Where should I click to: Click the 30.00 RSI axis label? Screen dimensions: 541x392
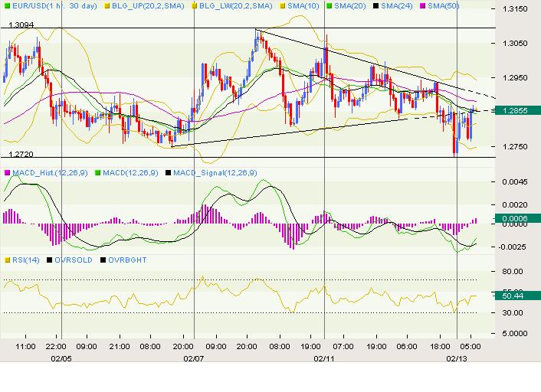point(513,312)
